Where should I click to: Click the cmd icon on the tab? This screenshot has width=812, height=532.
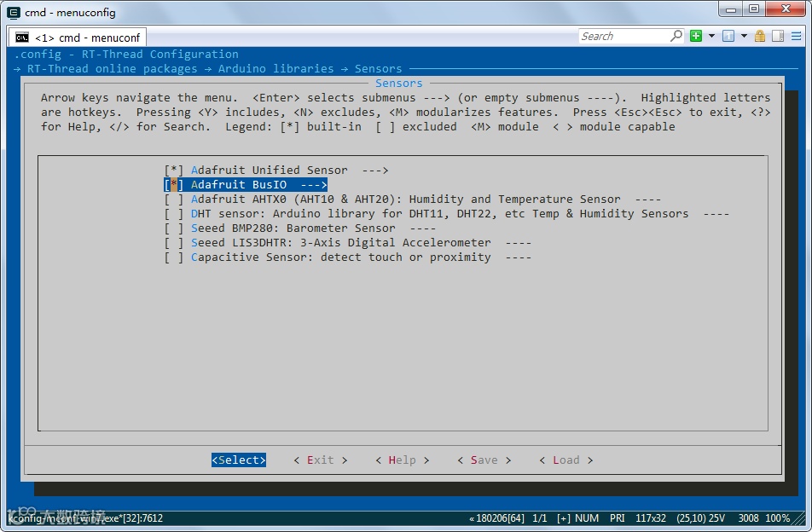point(22,38)
